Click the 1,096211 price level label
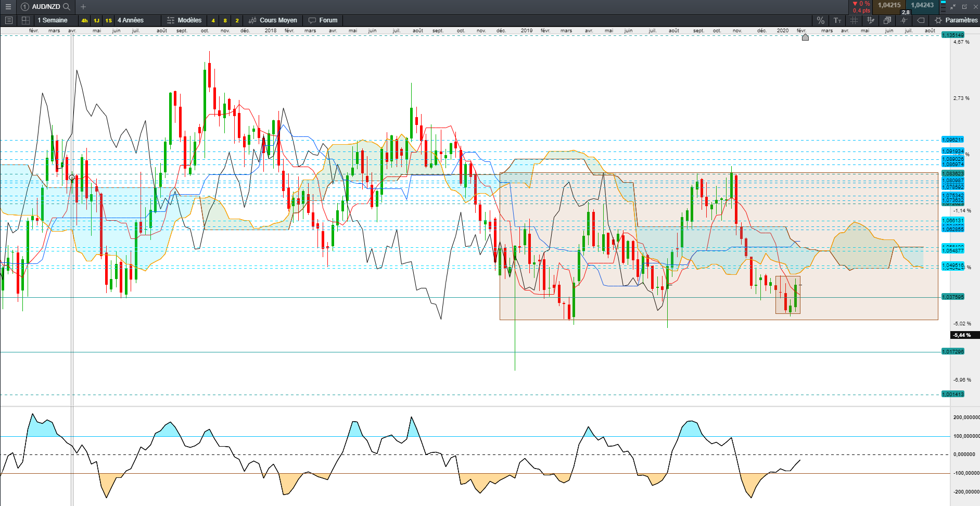Image resolution: width=980 pixels, height=506 pixels. click(x=953, y=140)
